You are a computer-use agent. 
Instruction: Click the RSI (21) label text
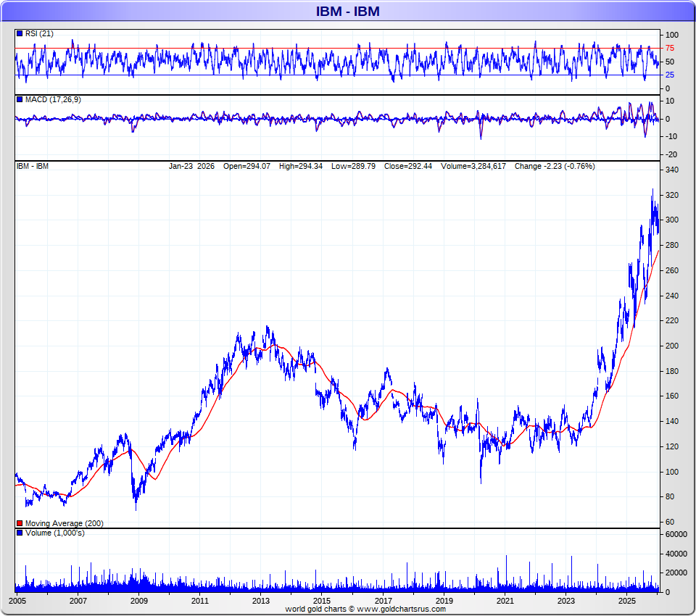pos(39,33)
